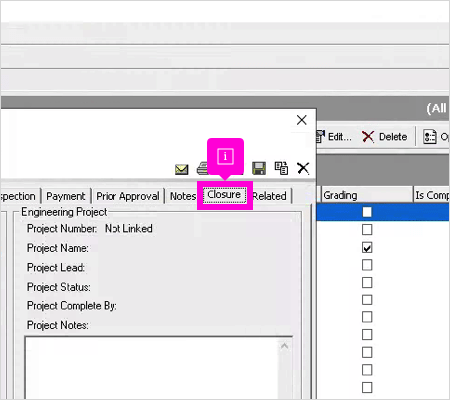Uncheck the checked Grading checkbox
Screen dimensions: 450x400
click(367, 248)
